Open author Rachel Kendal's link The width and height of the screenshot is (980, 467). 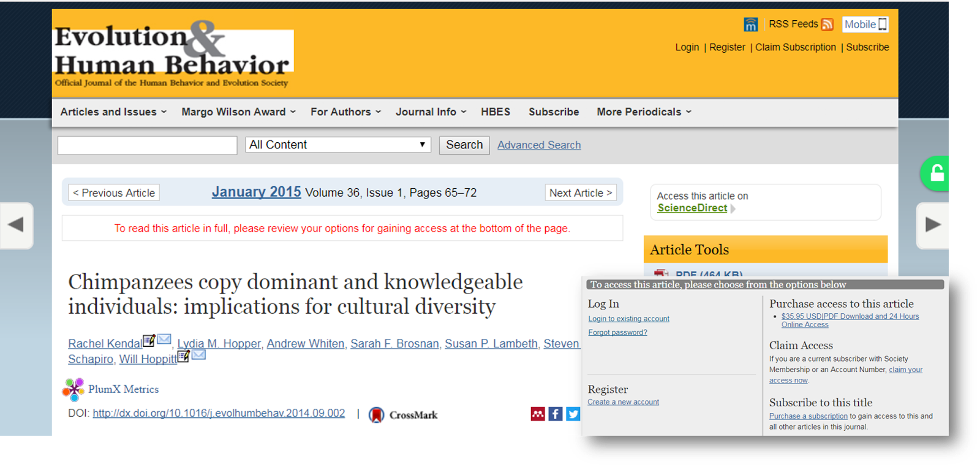click(105, 344)
